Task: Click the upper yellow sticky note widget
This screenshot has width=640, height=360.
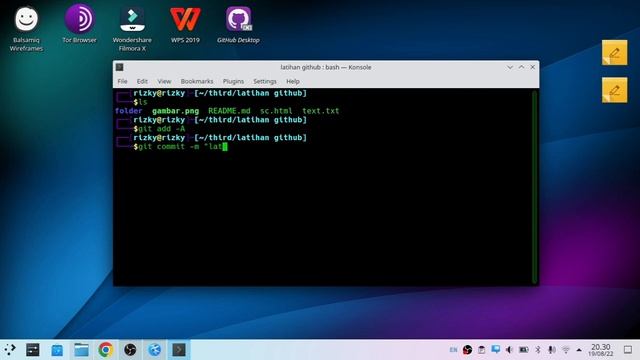Action: coord(614,53)
